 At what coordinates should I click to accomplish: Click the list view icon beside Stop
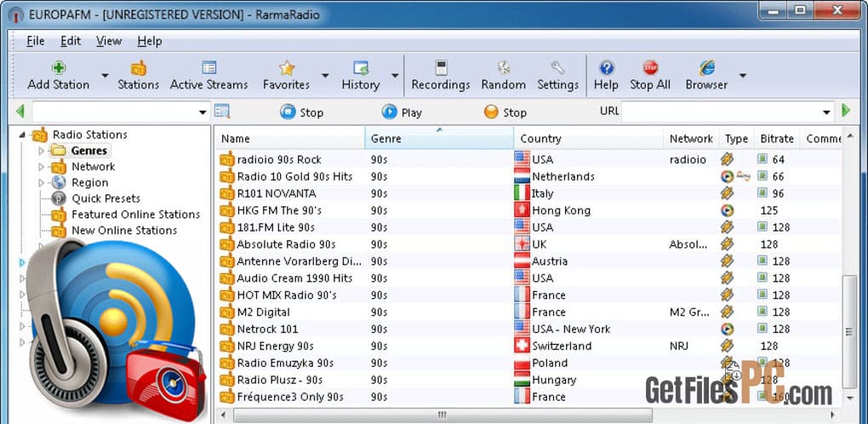coord(222,112)
